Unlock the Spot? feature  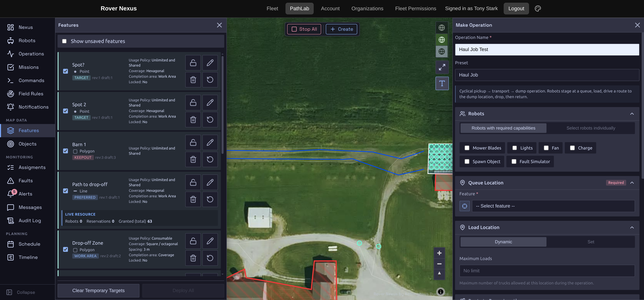pyautogui.click(x=193, y=63)
